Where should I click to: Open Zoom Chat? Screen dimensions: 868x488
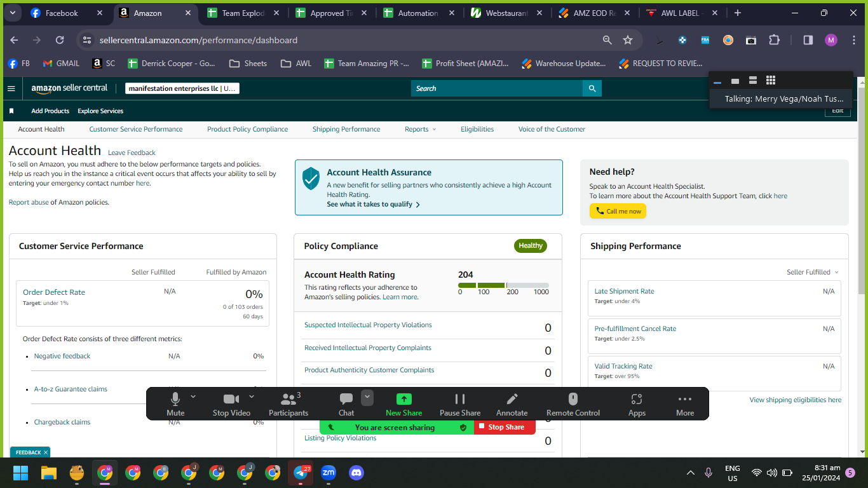(x=346, y=404)
